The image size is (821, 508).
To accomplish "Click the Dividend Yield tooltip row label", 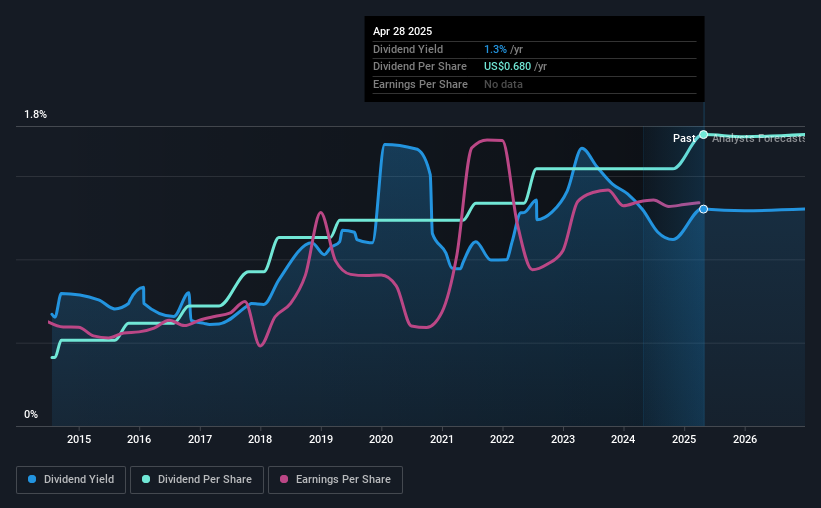I will [x=408, y=49].
